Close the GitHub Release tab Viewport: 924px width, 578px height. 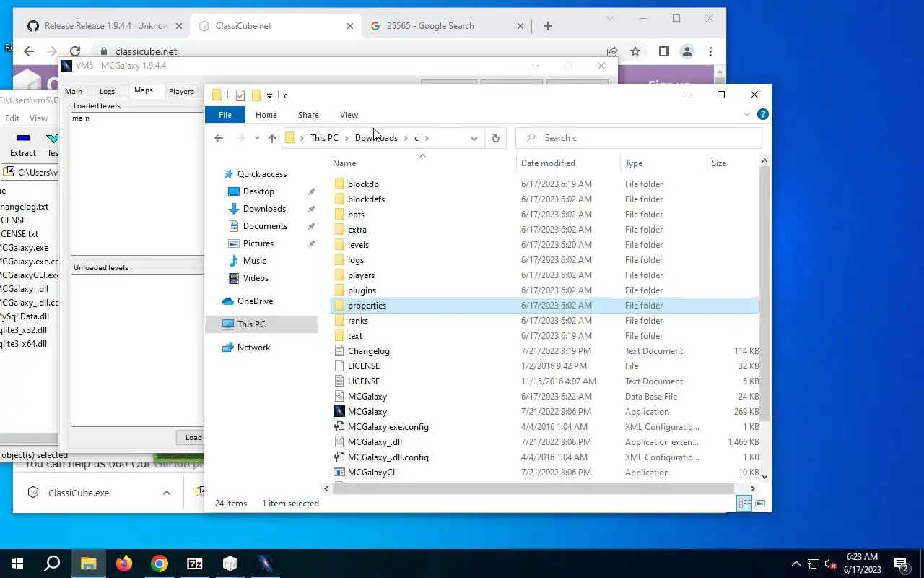coord(179,26)
